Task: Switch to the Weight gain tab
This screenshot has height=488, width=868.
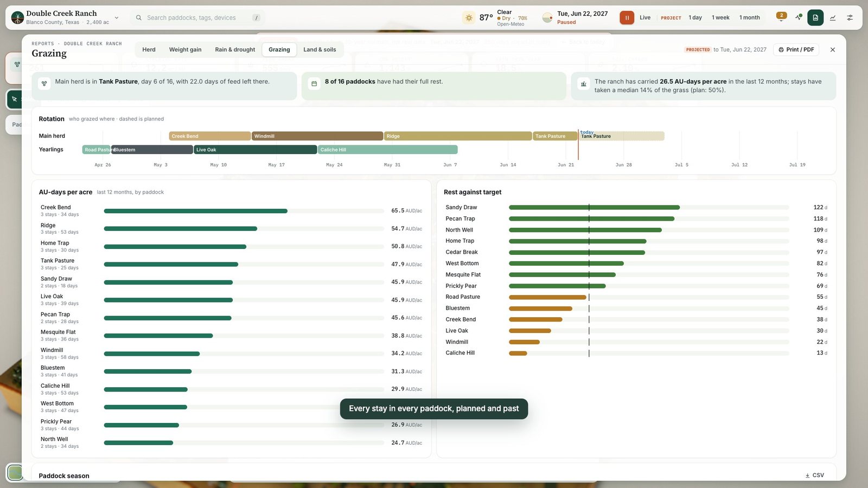Action: point(185,49)
